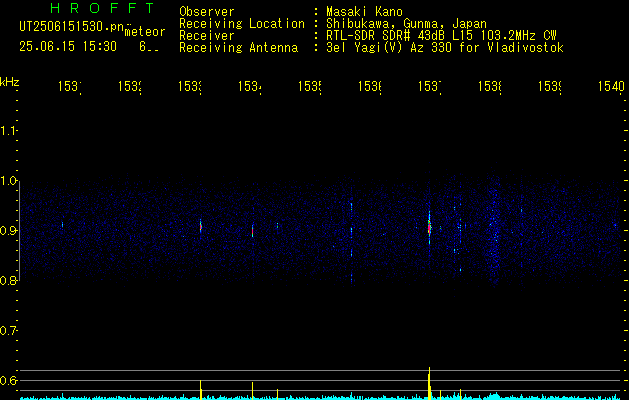The image size is (629, 400).
Task: Select the 3el Yagi antenna description
Action: (445, 48)
